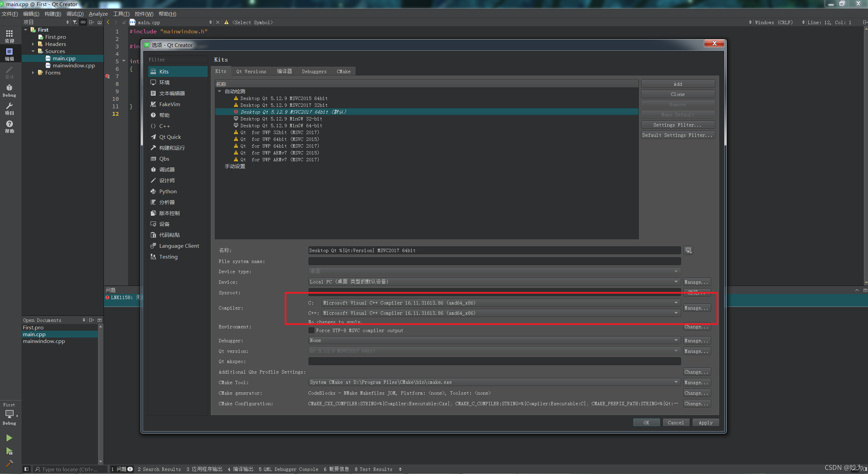The image size is (868, 474).
Task: Click the Clone button
Action: pos(678,94)
